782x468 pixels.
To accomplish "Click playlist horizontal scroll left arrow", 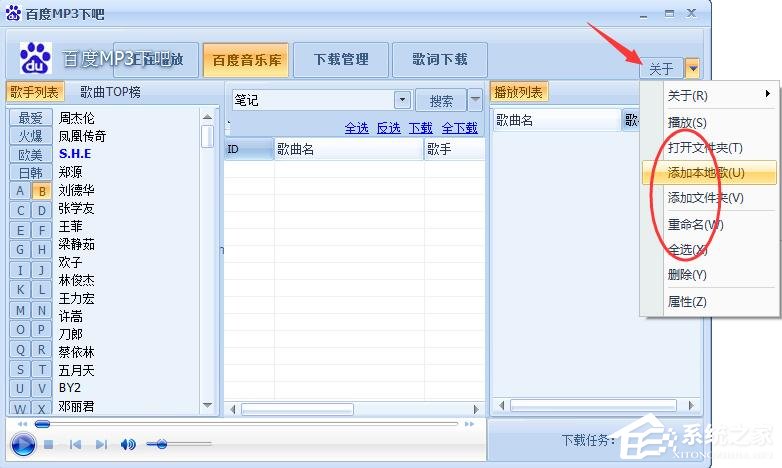I will (501, 405).
